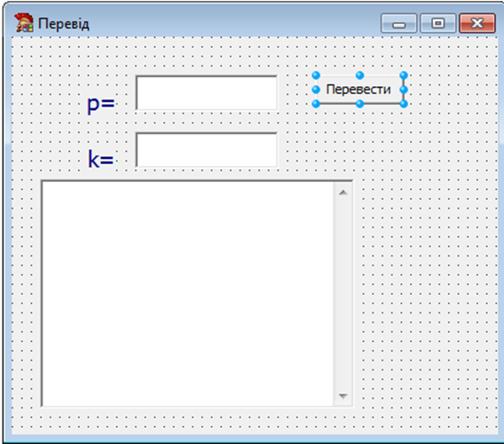Click the memo scrollbar down arrow
504x444 pixels.
coord(343,396)
